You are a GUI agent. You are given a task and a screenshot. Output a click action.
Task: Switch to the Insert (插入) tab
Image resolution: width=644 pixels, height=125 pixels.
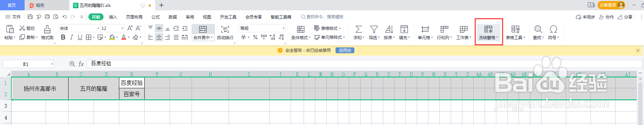point(113,17)
